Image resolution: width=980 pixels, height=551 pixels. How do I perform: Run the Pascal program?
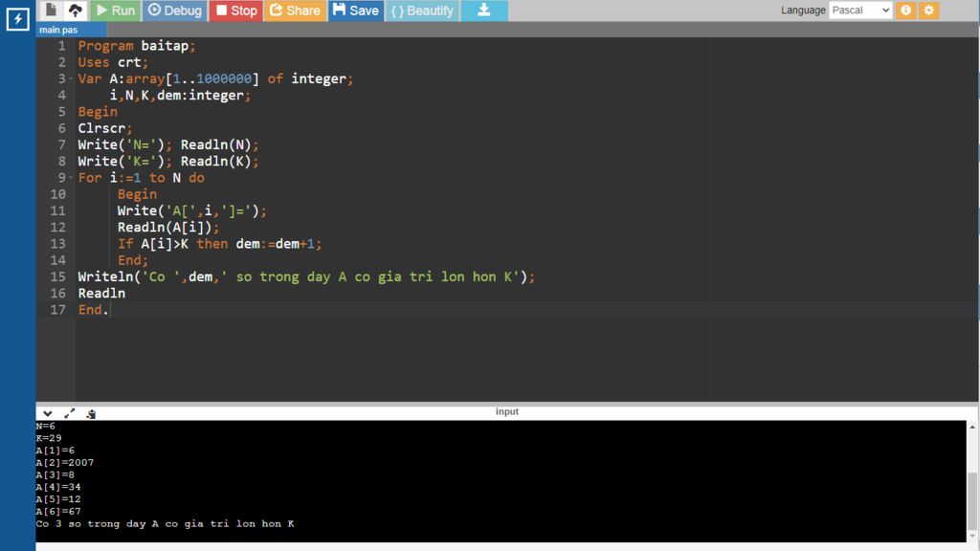116,10
